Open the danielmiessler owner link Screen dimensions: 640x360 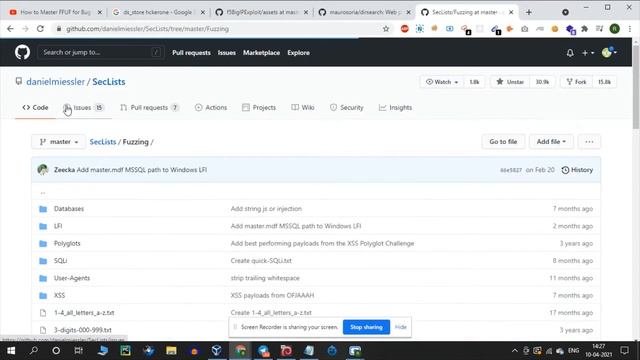point(56,82)
